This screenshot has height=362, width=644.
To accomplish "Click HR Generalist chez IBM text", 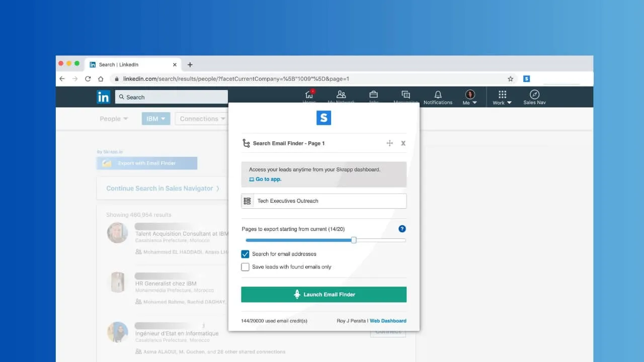I will click(166, 284).
